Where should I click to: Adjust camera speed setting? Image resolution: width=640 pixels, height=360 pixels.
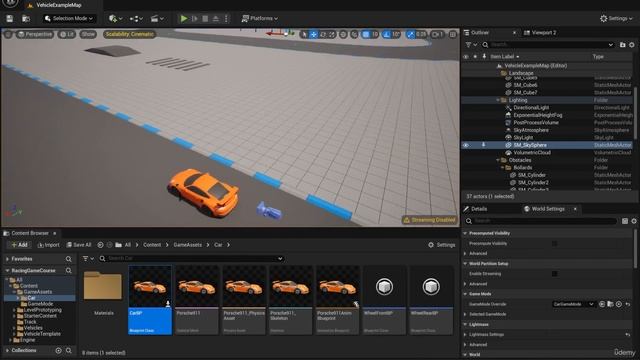pos(437,35)
